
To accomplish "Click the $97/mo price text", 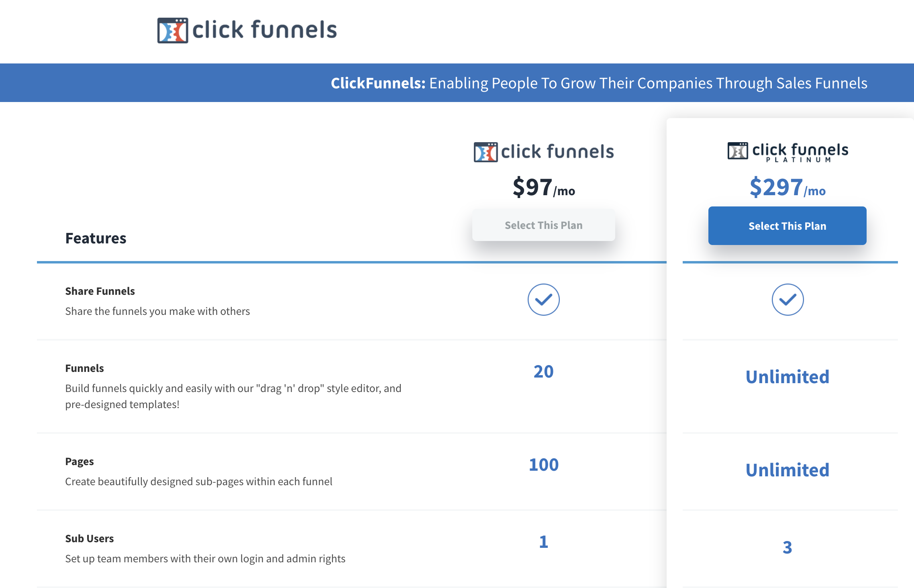I will point(543,188).
